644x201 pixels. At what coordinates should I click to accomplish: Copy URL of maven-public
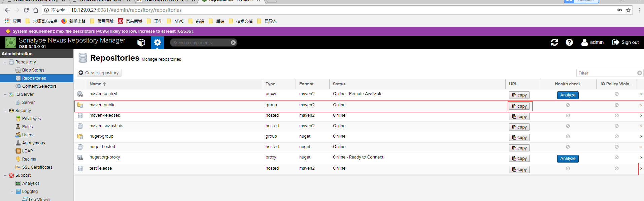click(x=519, y=106)
